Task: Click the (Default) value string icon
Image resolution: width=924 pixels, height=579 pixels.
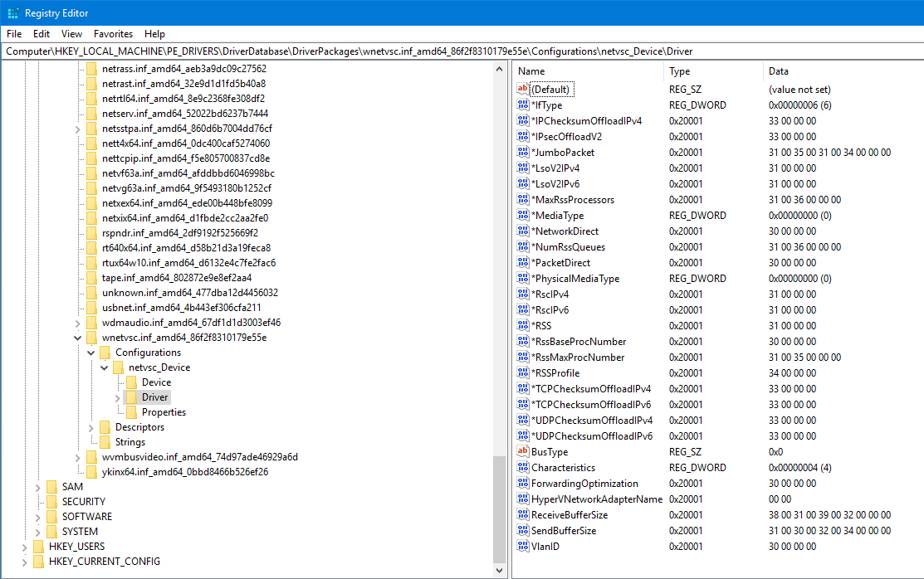Action: (522, 90)
